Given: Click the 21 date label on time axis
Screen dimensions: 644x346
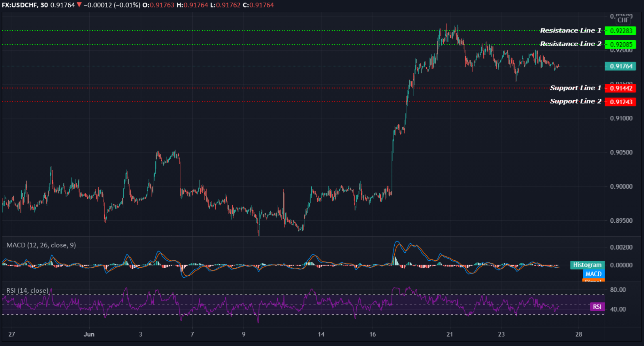Looking at the screenshot, I should click(x=450, y=334).
